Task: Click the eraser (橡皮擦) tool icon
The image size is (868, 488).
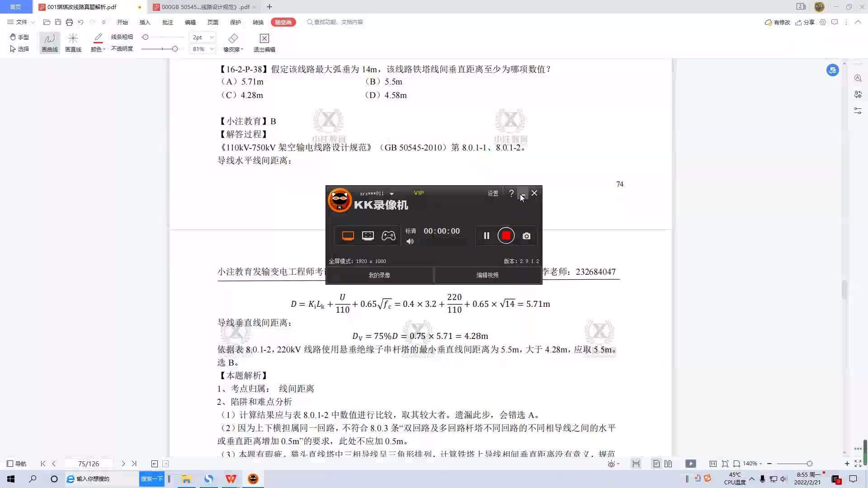Action: [x=233, y=38]
